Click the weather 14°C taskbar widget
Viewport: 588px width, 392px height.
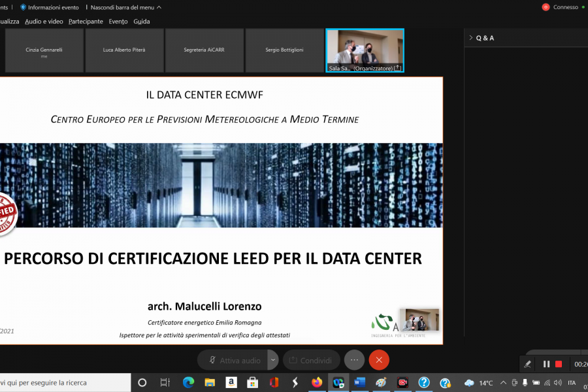(478, 383)
